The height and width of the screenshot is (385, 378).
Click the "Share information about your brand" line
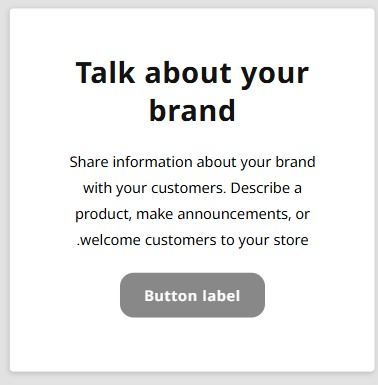192,162
